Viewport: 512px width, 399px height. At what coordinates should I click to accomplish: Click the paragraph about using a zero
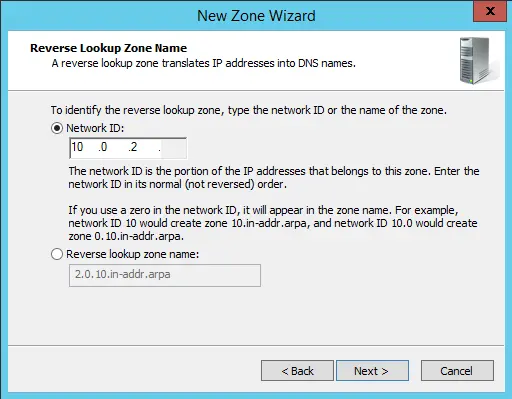pos(273,223)
